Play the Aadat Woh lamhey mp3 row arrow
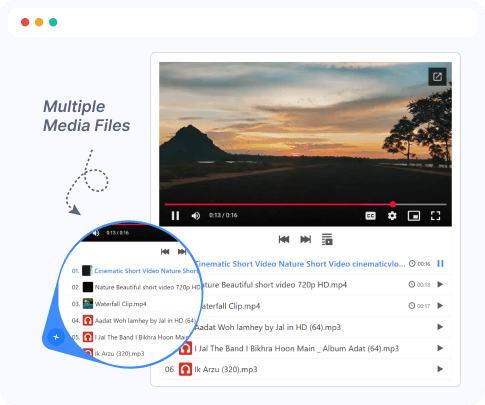 [x=440, y=327]
